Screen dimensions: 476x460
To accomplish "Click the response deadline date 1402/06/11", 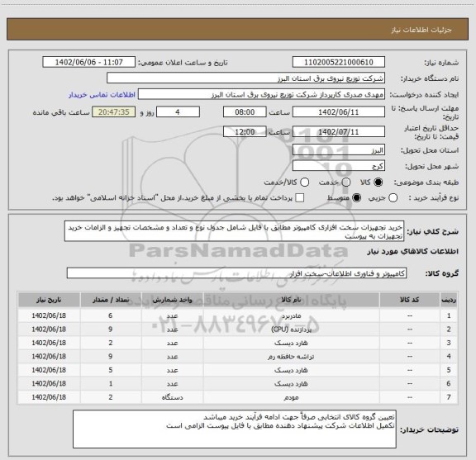I will pos(339,112).
